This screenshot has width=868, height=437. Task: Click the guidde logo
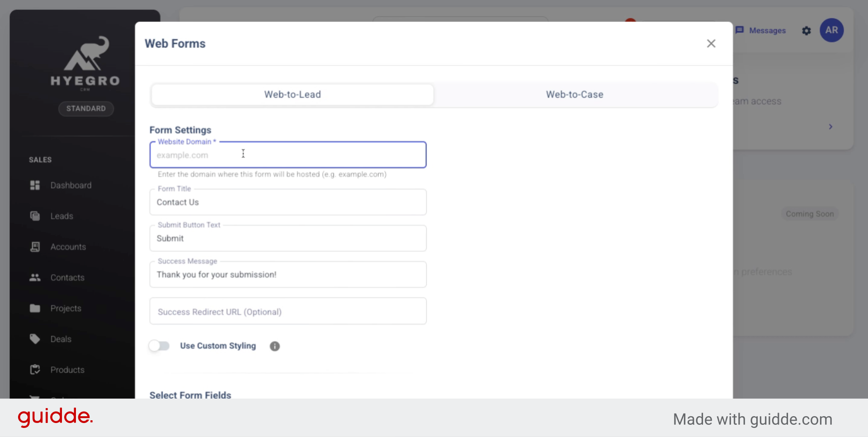pos(55,417)
